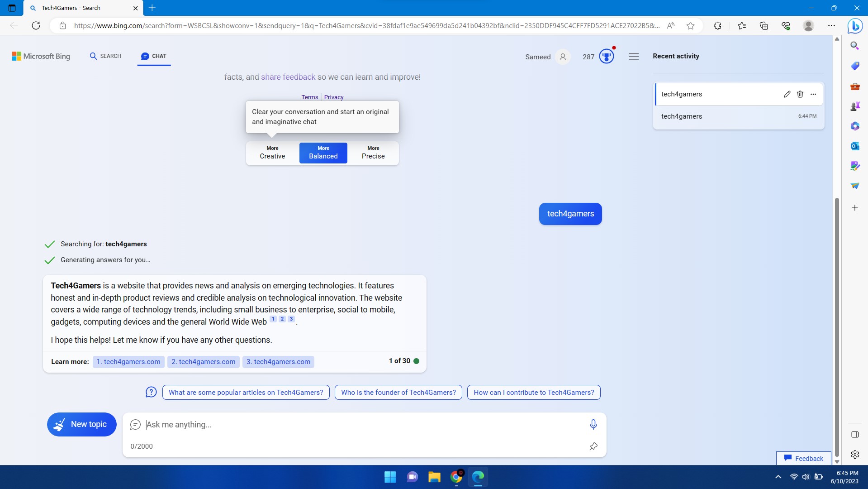Toggle the sidebar layout panel icon
Screen dimensions: 868x489
click(854, 435)
